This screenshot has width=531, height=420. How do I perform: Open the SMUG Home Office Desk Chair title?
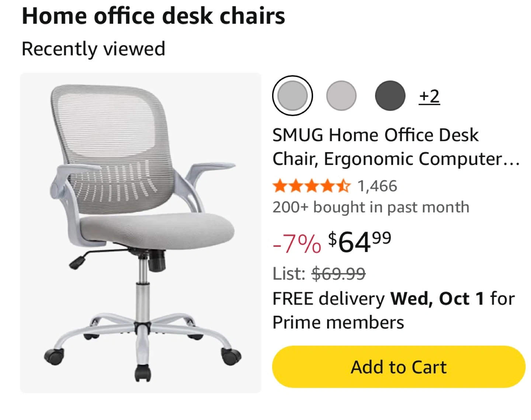pyautogui.click(x=396, y=147)
